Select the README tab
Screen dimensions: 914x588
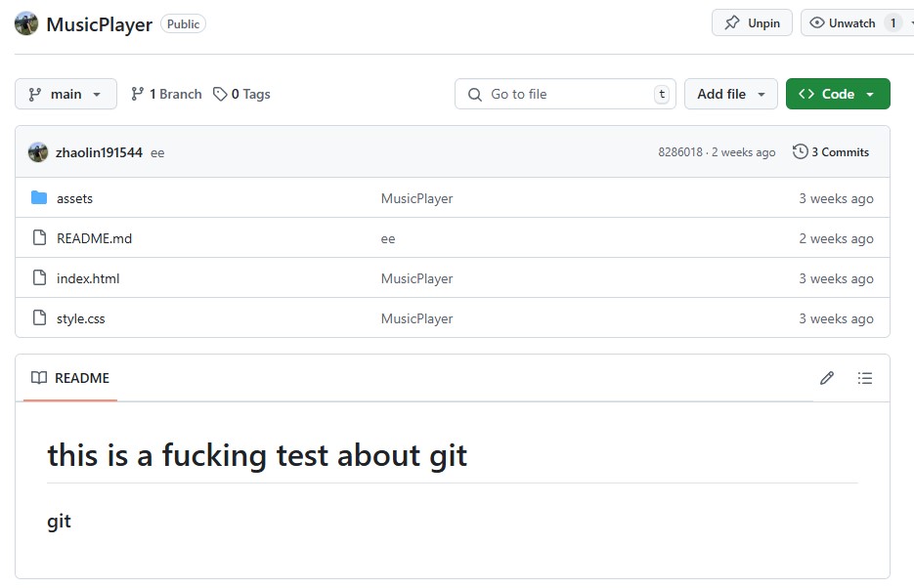[70, 378]
